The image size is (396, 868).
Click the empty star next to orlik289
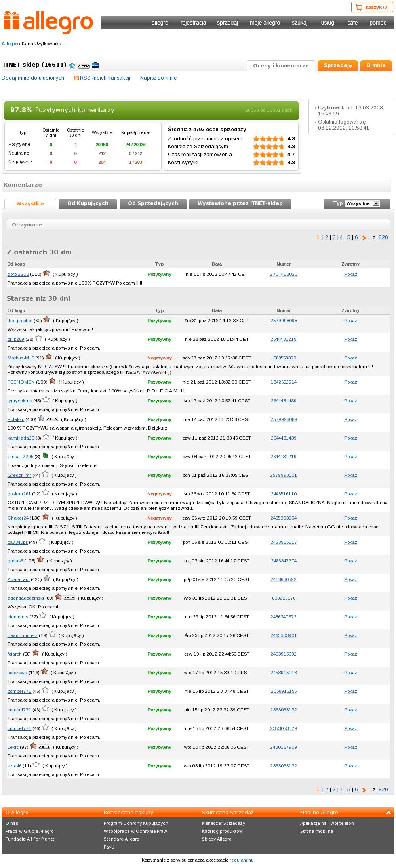pos(38,338)
